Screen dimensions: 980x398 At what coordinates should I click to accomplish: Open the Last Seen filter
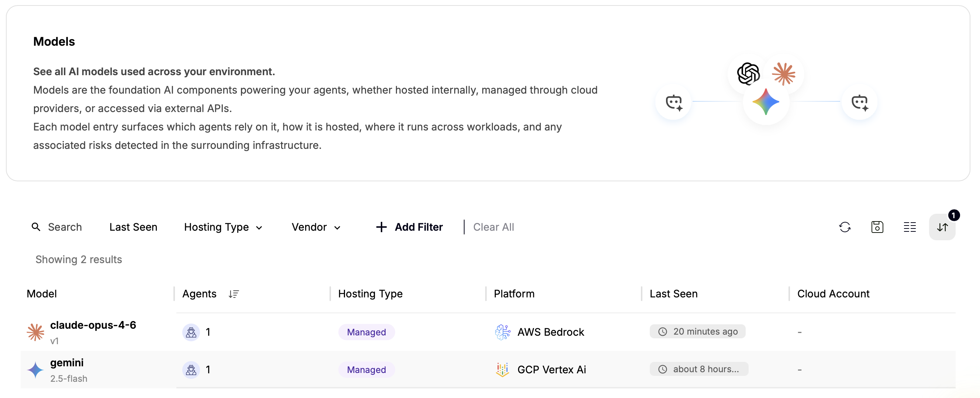133,227
